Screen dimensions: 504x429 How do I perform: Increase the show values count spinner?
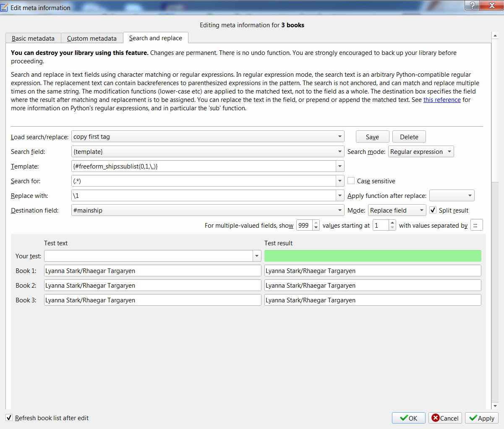tap(316, 223)
